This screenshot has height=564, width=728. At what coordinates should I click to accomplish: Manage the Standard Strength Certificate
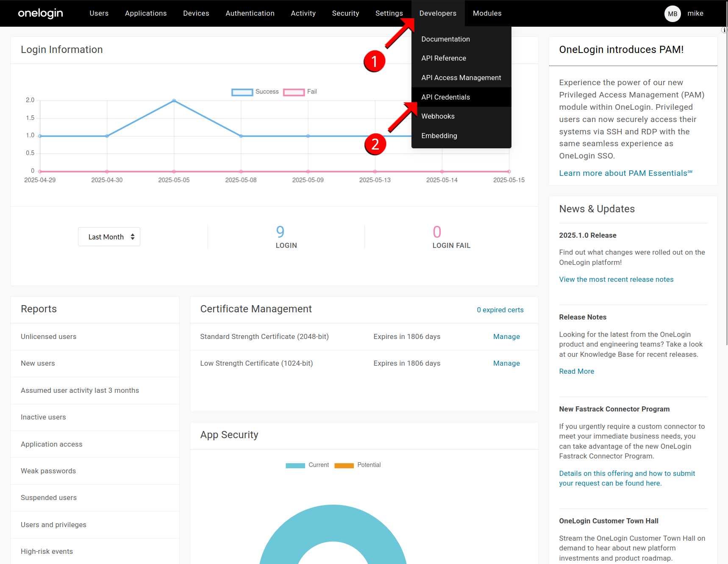tap(506, 336)
